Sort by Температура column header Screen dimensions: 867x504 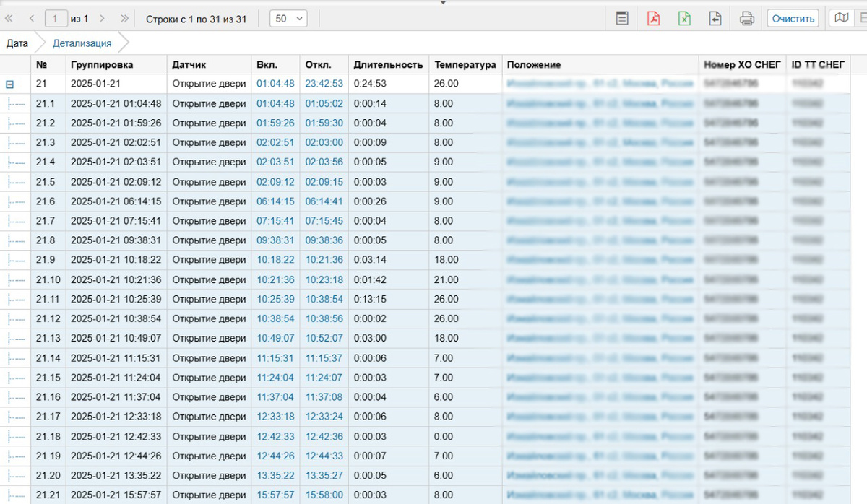coord(465,64)
